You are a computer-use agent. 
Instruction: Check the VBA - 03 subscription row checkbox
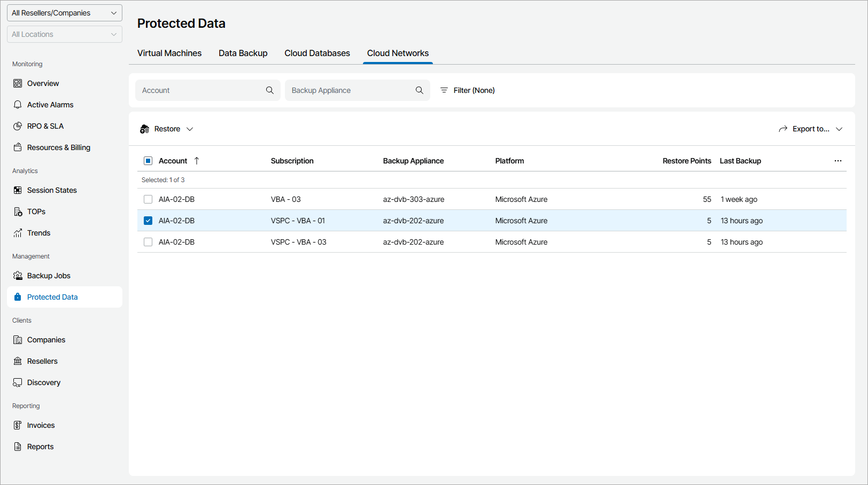click(148, 199)
